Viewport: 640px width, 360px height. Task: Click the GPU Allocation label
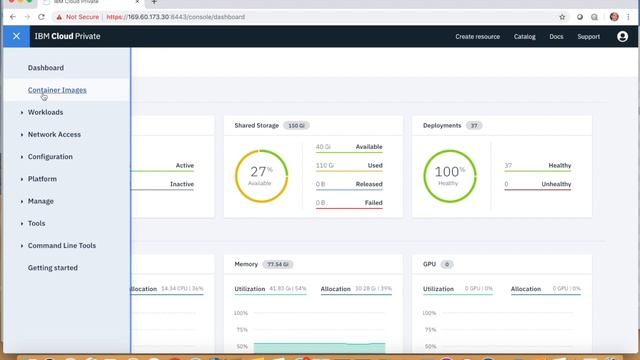pos(526,289)
